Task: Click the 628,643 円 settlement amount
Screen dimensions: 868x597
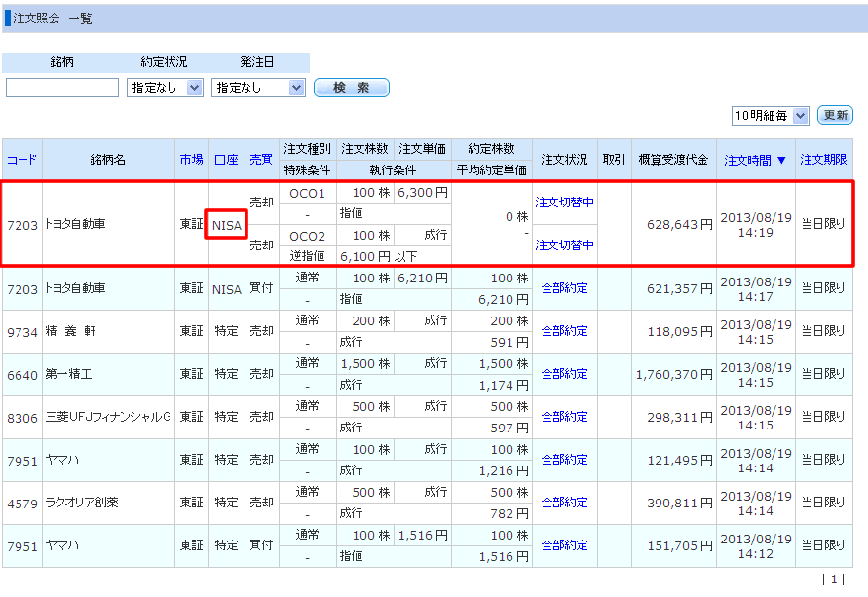Action: pos(680,225)
